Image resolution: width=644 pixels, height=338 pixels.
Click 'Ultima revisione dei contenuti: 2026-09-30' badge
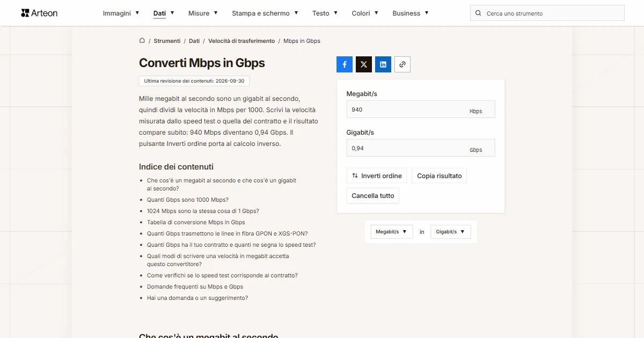[x=194, y=81]
